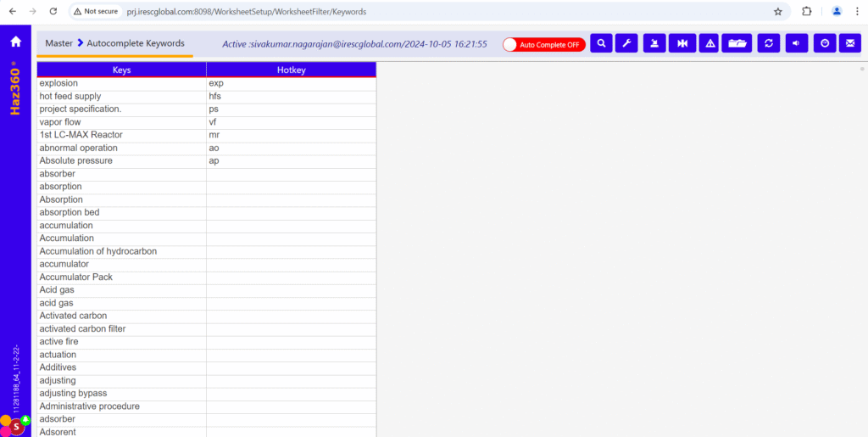Open the folder icon in toolbar
This screenshot has width=868, height=437.
tap(738, 43)
